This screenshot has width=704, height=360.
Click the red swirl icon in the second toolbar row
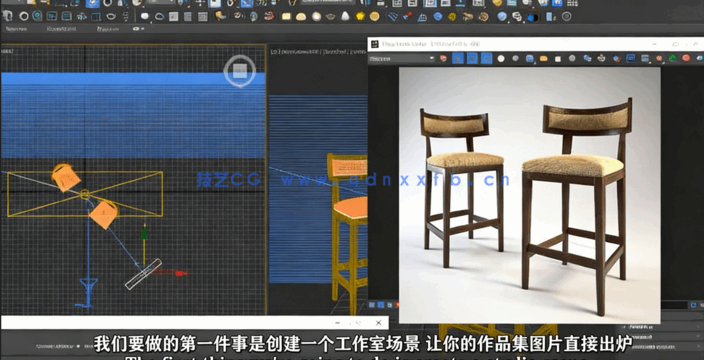[x=269, y=17]
